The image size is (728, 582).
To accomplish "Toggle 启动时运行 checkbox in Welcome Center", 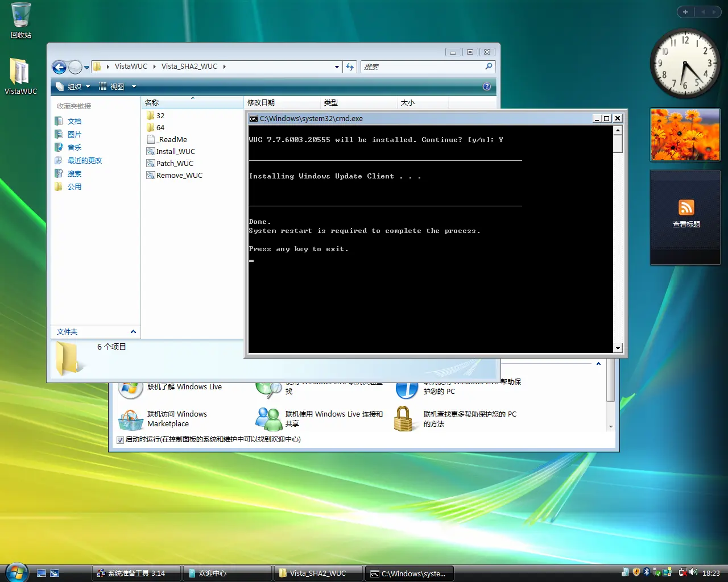I will tap(120, 439).
